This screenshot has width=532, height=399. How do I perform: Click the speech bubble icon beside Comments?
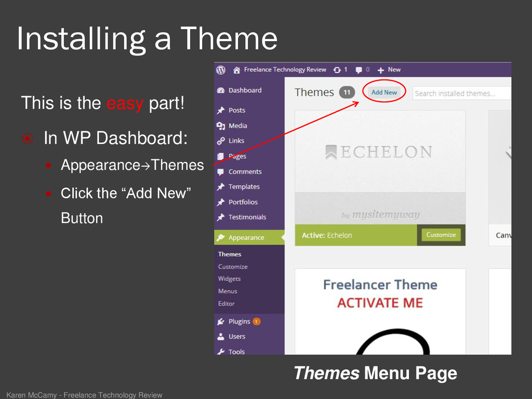coord(220,172)
